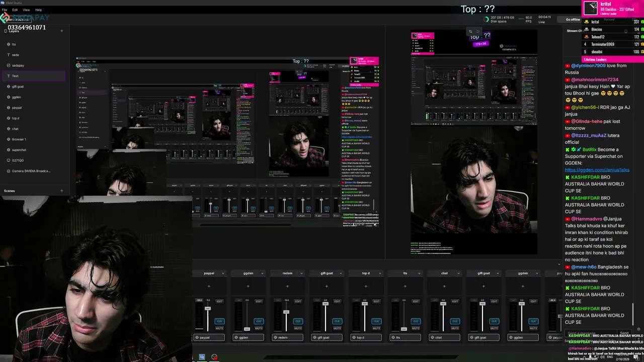644x362 pixels.
Task: Click the Go offline button
Action: (x=573, y=20)
